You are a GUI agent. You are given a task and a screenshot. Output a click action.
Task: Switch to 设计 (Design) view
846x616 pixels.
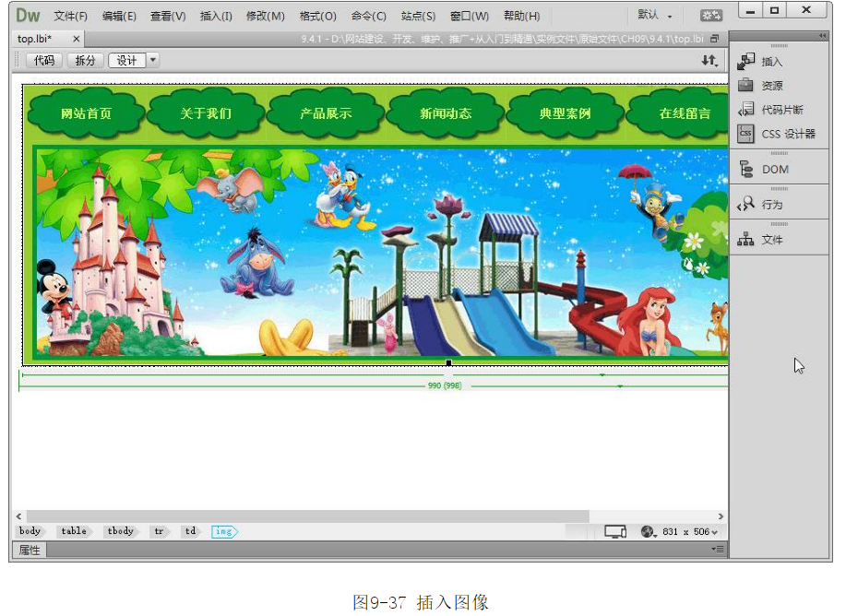126,61
